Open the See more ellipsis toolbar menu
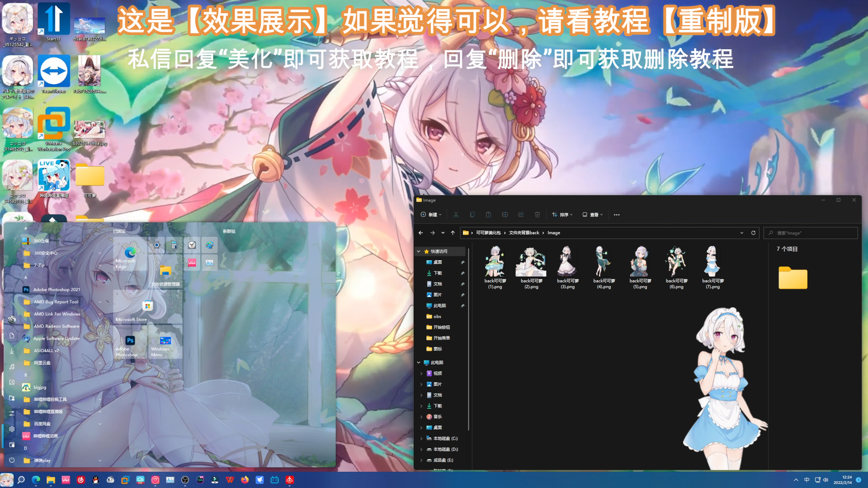This screenshot has width=868, height=488. coord(617,215)
